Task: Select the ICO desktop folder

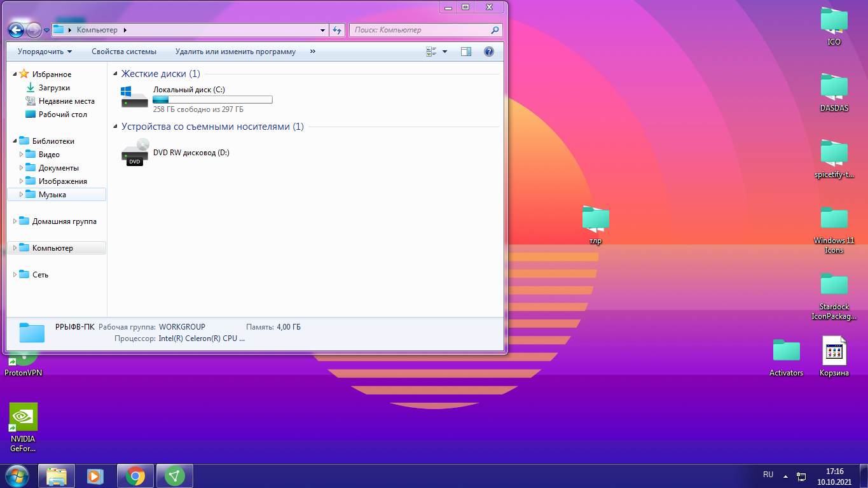Action: [834, 27]
